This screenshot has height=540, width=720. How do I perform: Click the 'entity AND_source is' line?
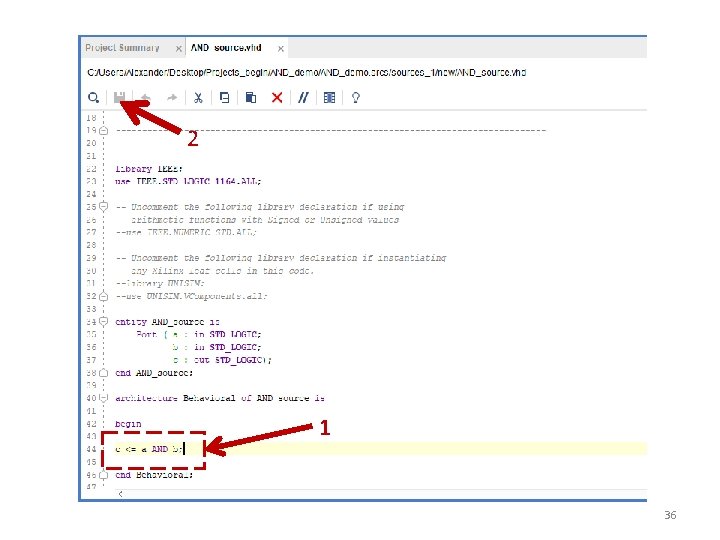(x=167, y=322)
